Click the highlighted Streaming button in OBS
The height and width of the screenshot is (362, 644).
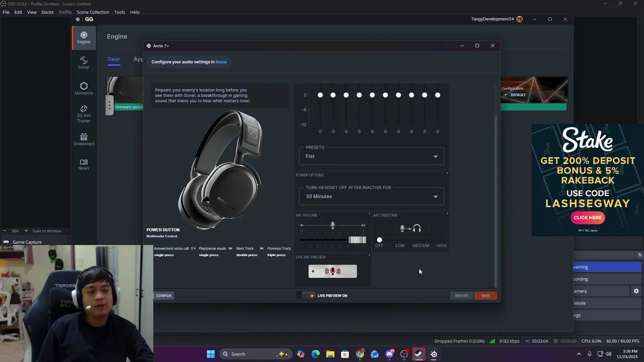tap(607, 267)
